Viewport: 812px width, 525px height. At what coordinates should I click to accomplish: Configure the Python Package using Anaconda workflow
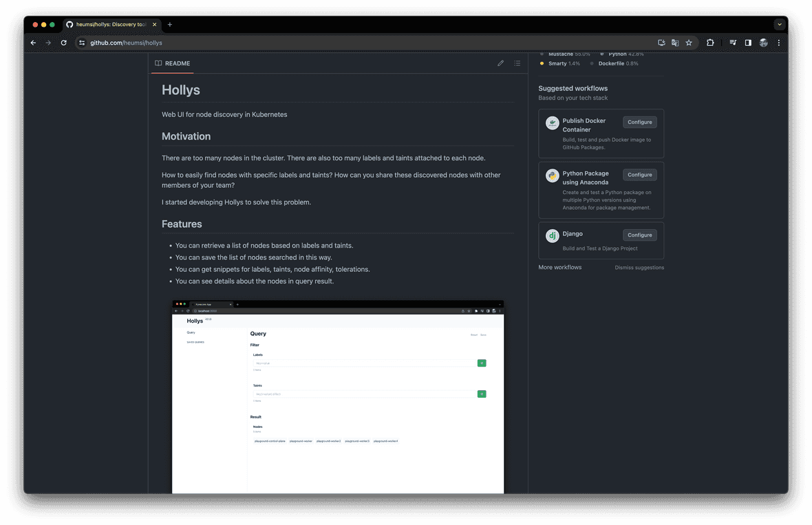[639, 175]
